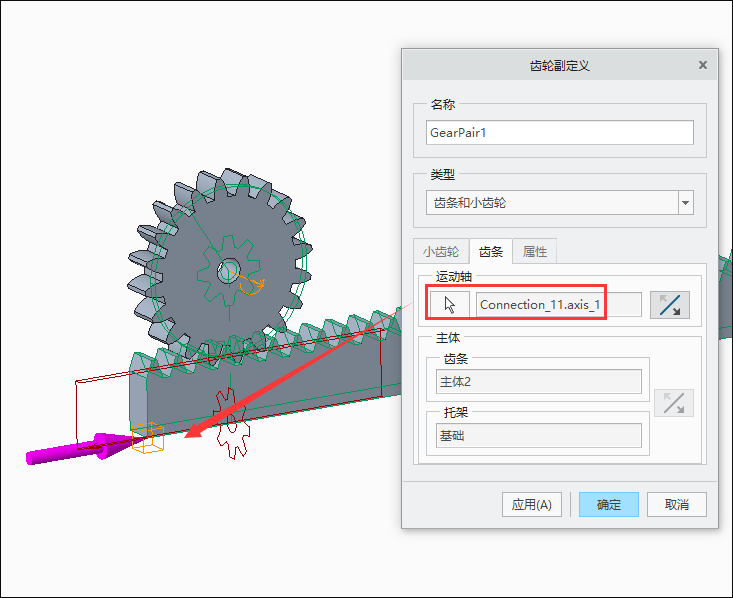Viewport: 733px width, 598px height.
Task: Click the red gear connection symbol below the rack
Action: (232, 424)
